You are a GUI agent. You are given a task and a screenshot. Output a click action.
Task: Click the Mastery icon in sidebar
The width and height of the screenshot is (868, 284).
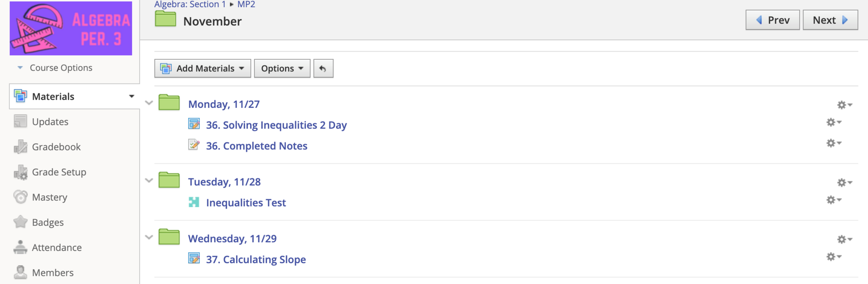pyautogui.click(x=20, y=197)
